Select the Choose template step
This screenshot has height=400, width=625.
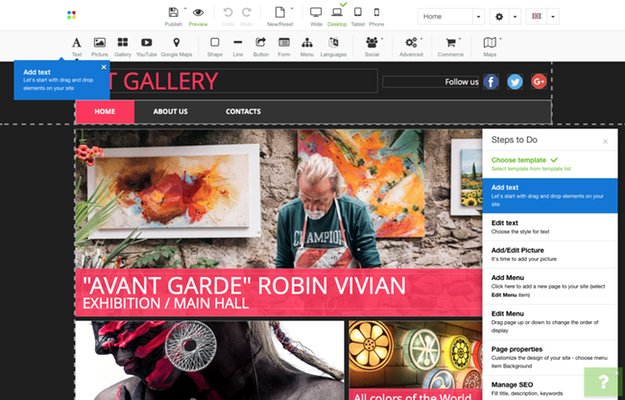pyautogui.click(x=550, y=164)
